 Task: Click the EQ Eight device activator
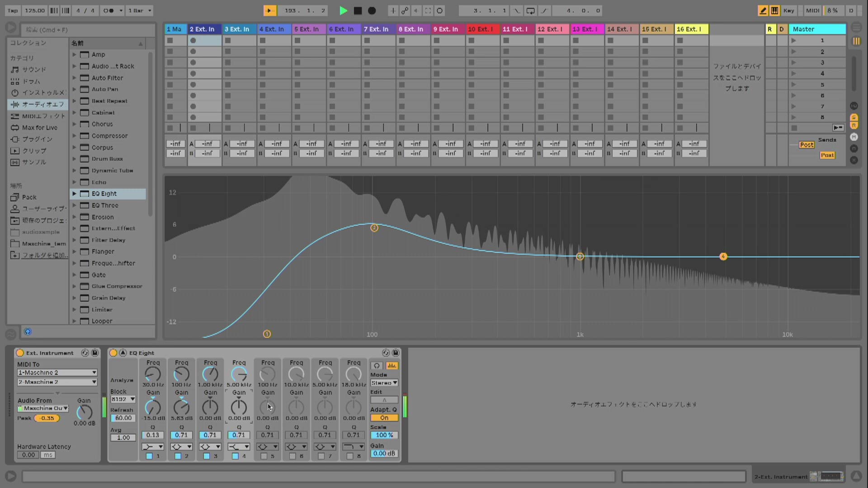point(113,353)
